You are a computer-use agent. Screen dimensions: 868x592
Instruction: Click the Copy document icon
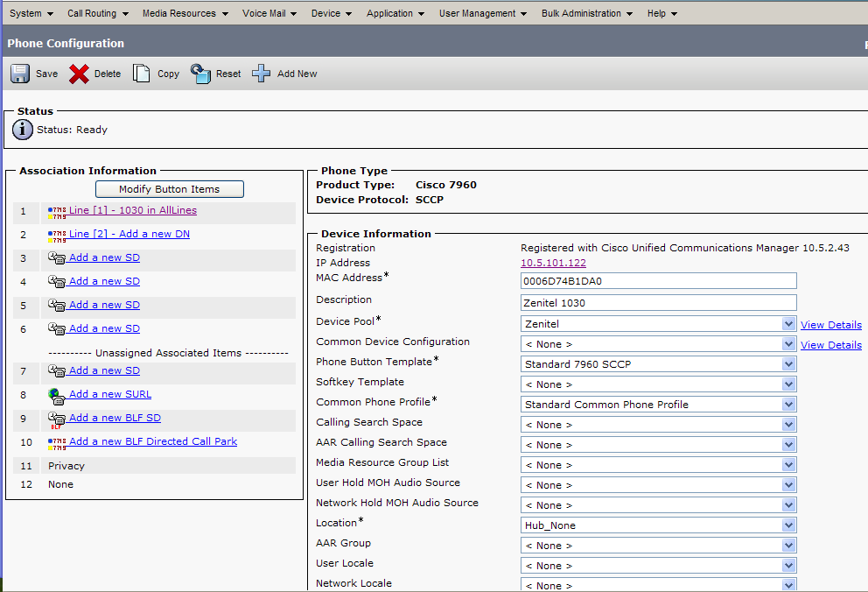[x=141, y=74]
